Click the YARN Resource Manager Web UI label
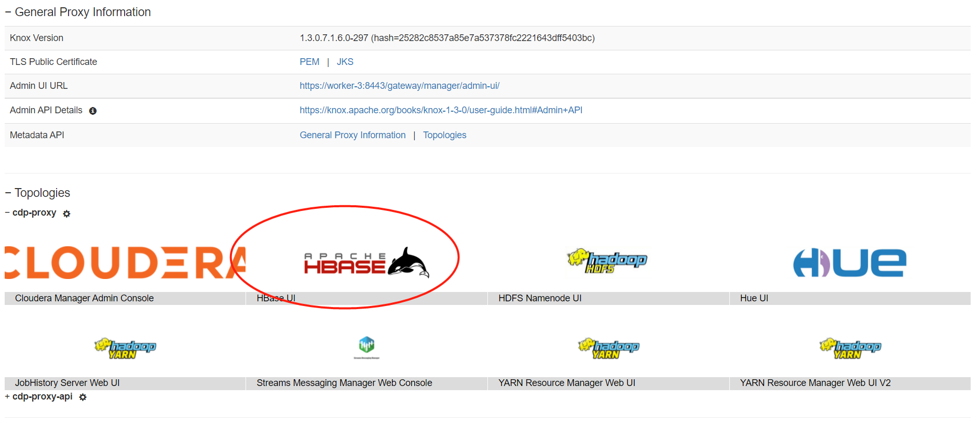980x426 pixels. [x=567, y=383]
